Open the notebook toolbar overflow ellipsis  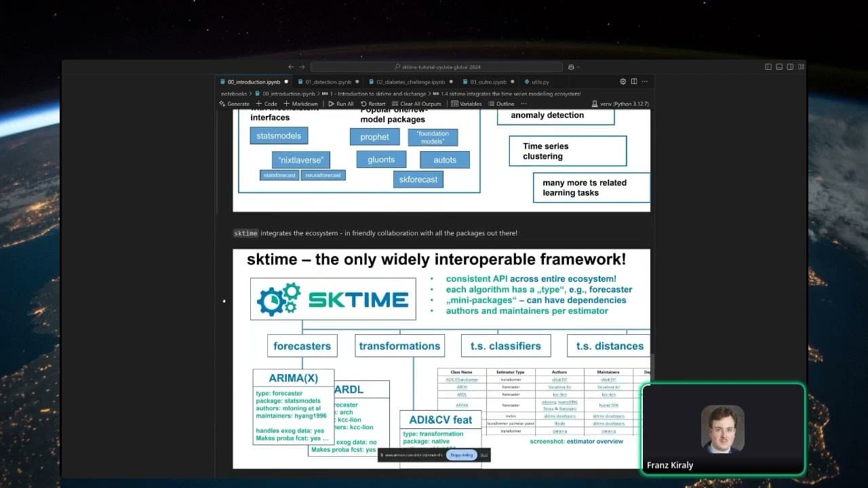[x=524, y=104]
